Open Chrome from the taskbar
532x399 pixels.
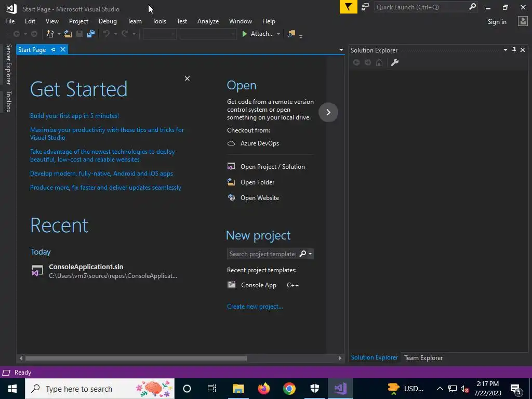coord(289,389)
